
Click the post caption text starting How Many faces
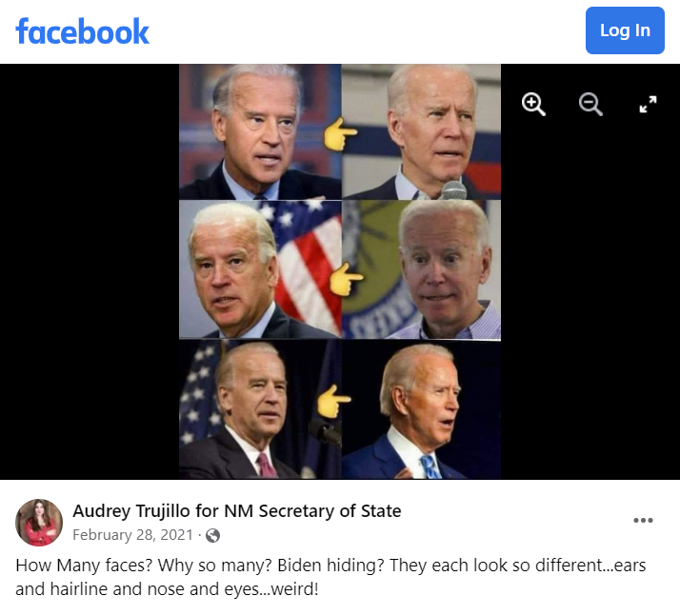(330, 577)
